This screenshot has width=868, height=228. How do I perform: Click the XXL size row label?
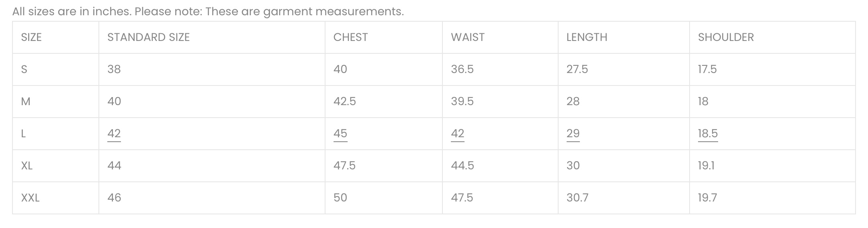click(30, 198)
